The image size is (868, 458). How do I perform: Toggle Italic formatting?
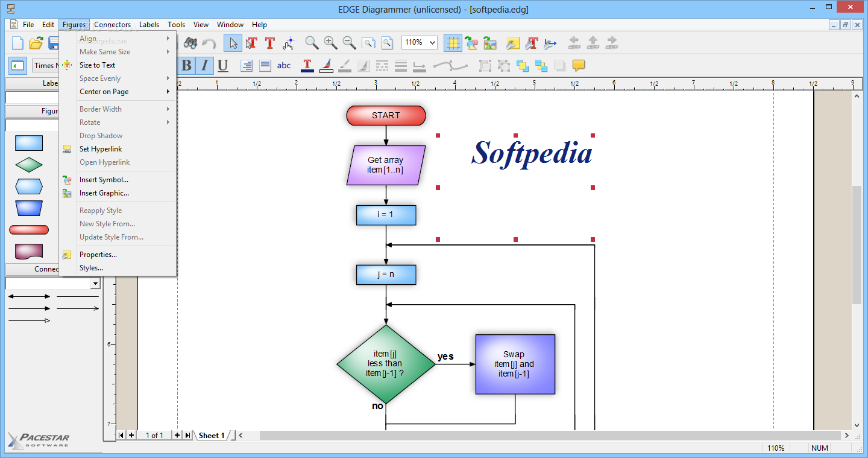click(205, 65)
